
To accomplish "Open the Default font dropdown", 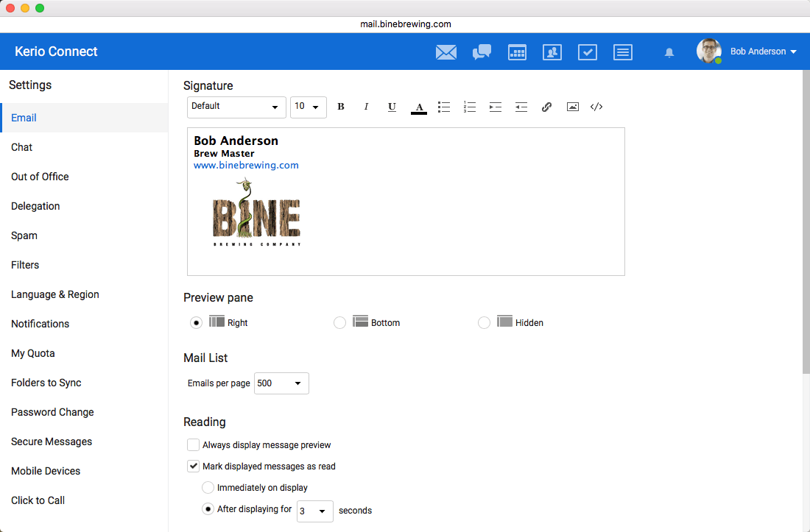I will pos(236,107).
